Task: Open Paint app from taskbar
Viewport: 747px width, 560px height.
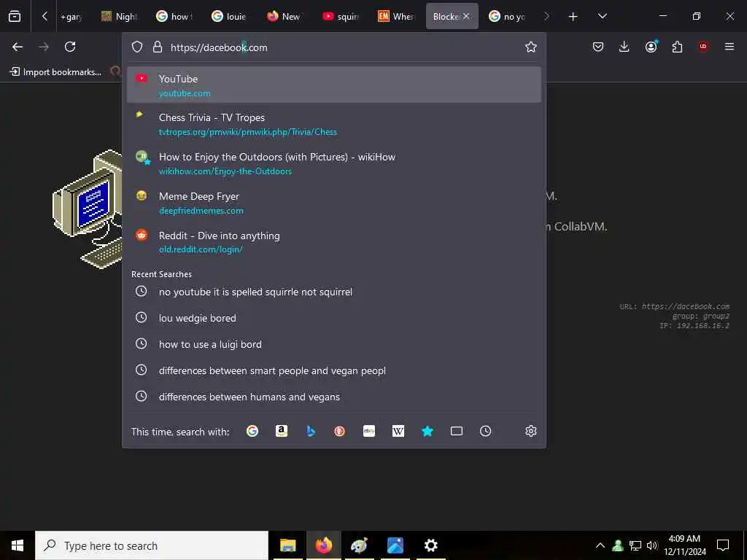Action: pos(359,545)
